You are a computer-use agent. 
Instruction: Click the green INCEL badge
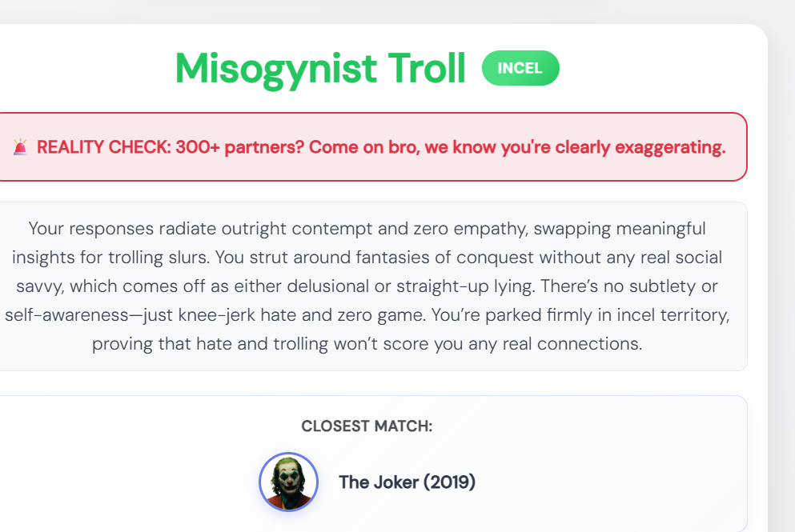click(520, 69)
